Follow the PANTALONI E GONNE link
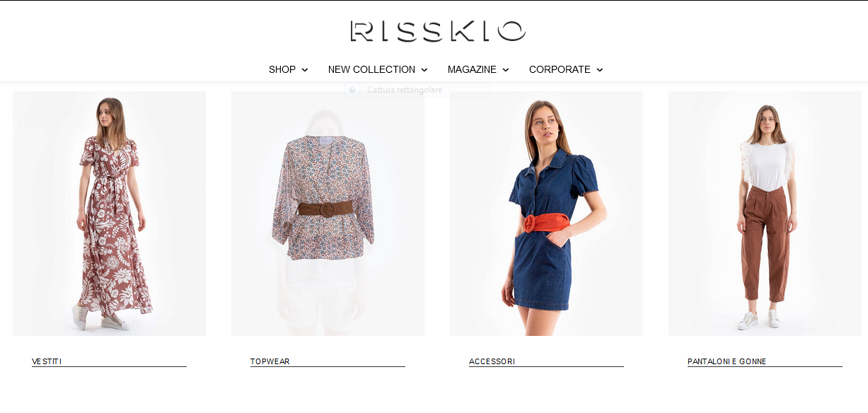The height and width of the screenshot is (413, 868). pos(727,361)
